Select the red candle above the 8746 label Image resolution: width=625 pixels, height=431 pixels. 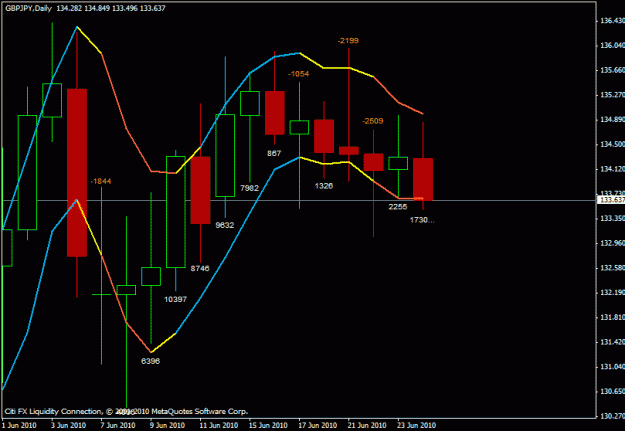[x=200, y=190]
